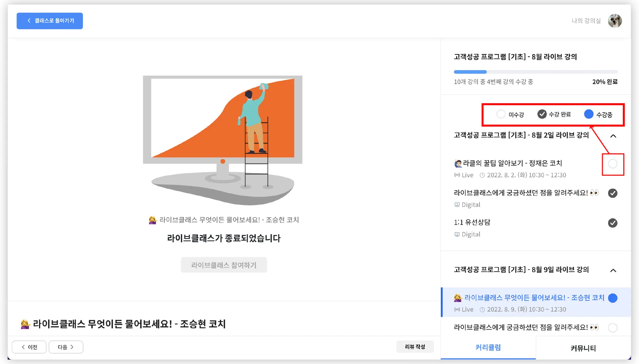Click the user profile avatar picture

[x=615, y=21]
